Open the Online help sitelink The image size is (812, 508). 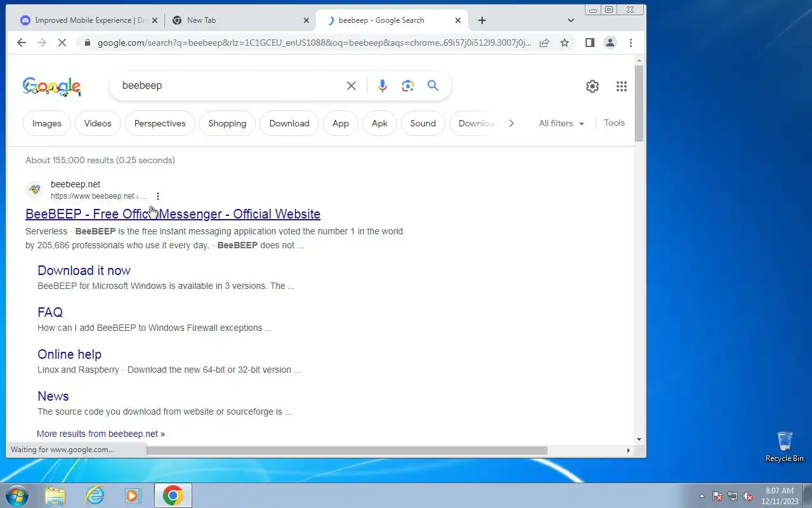(69, 354)
